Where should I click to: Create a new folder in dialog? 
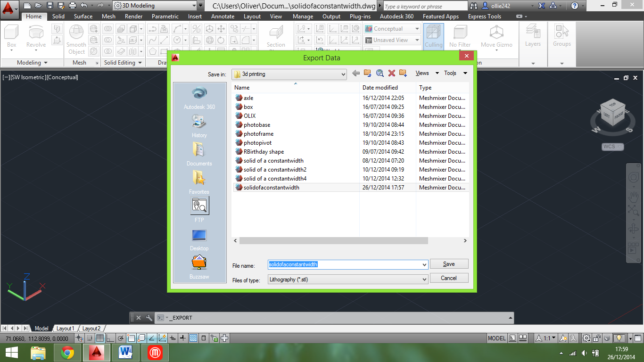(x=403, y=73)
